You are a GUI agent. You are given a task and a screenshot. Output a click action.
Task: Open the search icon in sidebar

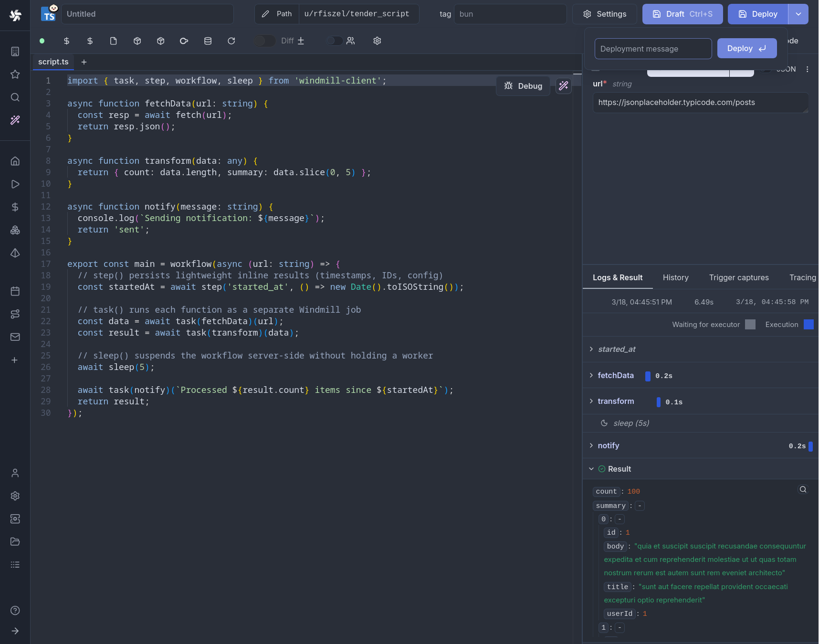point(15,97)
